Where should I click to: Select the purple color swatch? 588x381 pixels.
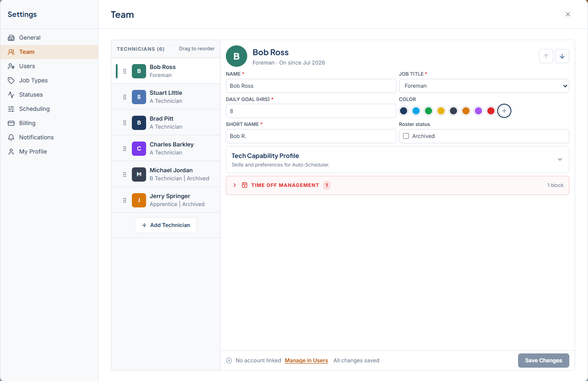click(478, 111)
